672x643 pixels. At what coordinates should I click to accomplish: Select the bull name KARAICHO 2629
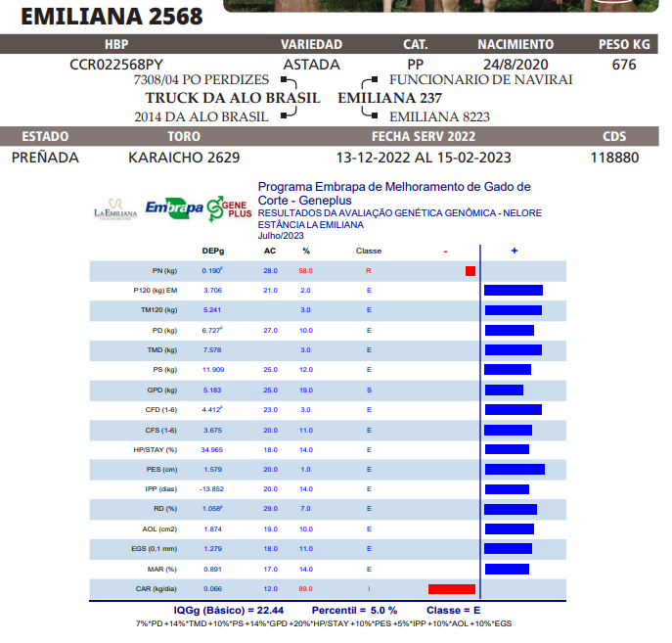click(x=184, y=158)
